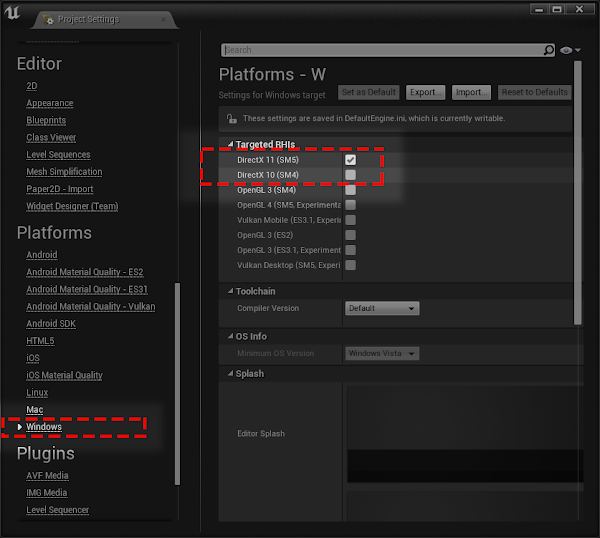Image resolution: width=600 pixels, height=538 pixels.
Task: Click the Export button
Action: [x=426, y=92]
